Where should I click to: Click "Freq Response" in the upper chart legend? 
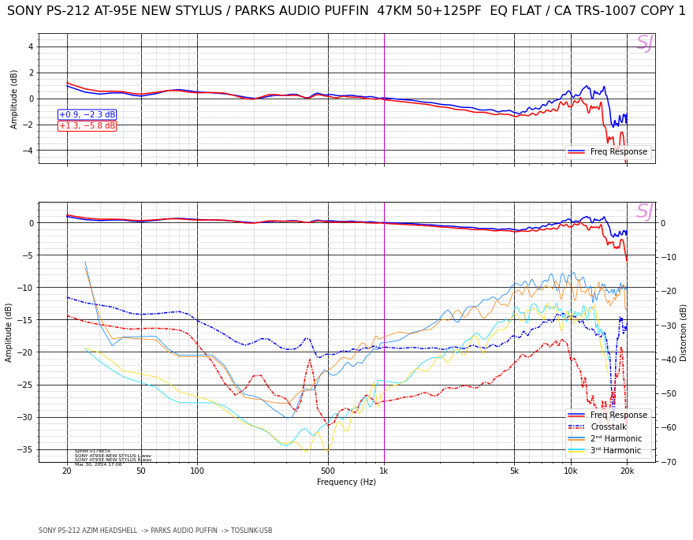point(618,152)
